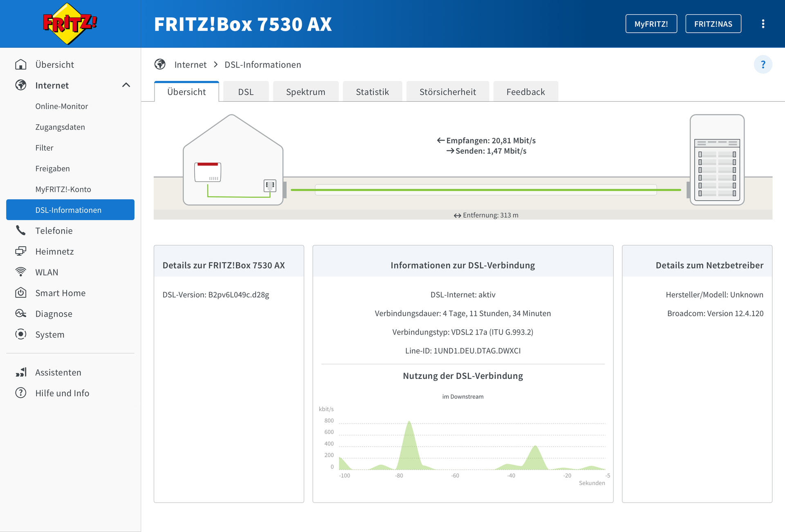The height and width of the screenshot is (532, 785).
Task: Collapse the Internet menu chevron
Action: click(126, 85)
